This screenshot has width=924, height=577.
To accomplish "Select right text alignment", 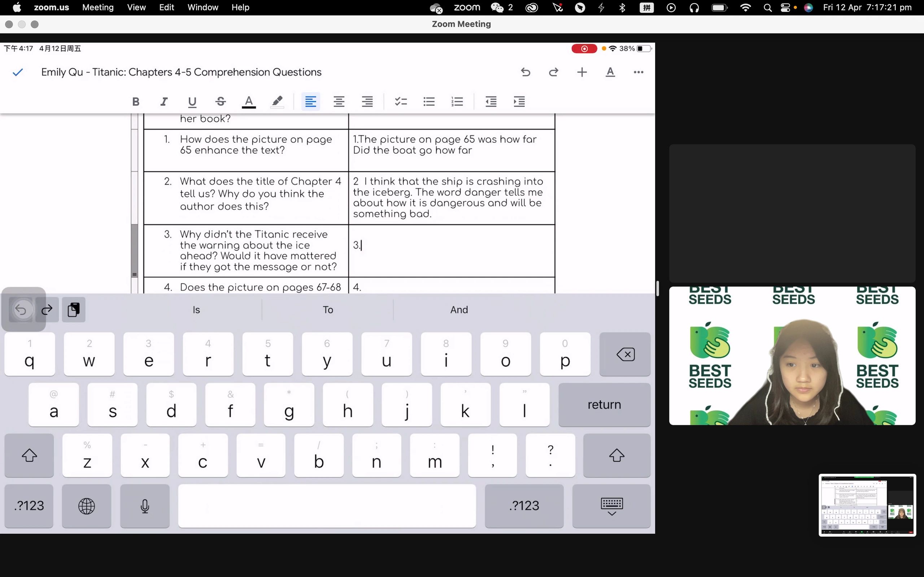I will [367, 101].
